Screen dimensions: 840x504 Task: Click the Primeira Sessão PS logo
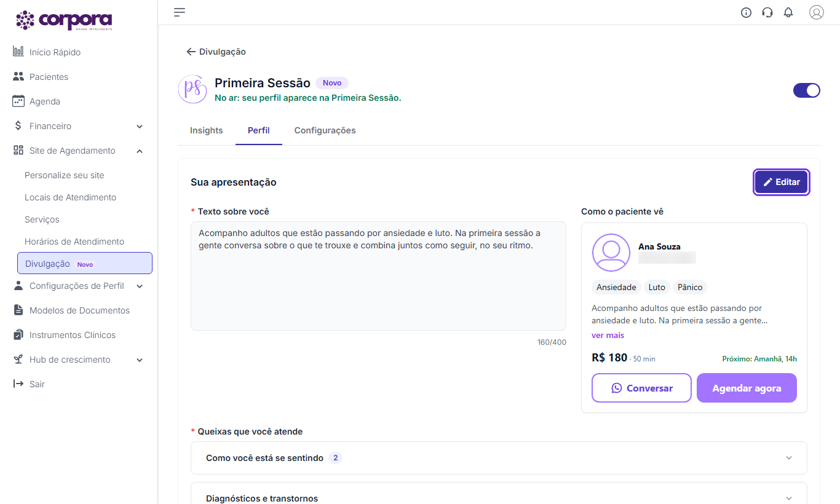pyautogui.click(x=192, y=89)
